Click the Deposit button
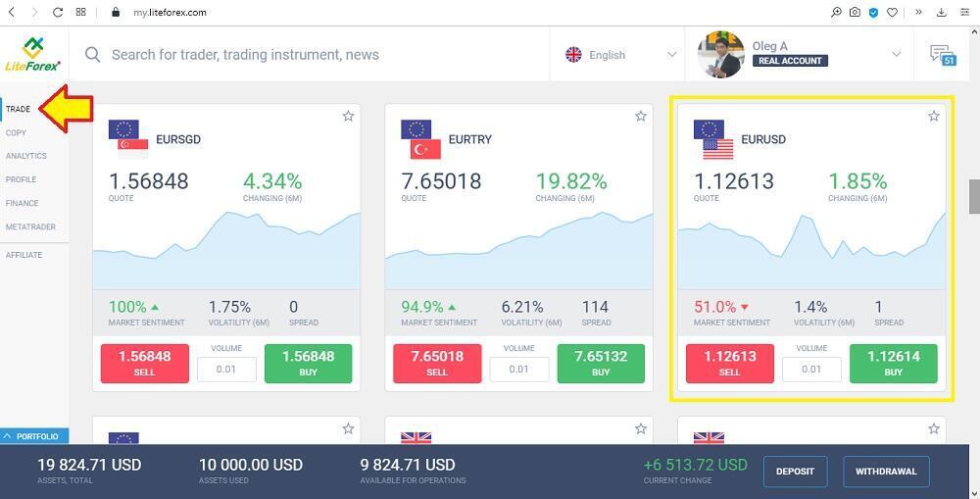980x499 pixels. coord(795,472)
